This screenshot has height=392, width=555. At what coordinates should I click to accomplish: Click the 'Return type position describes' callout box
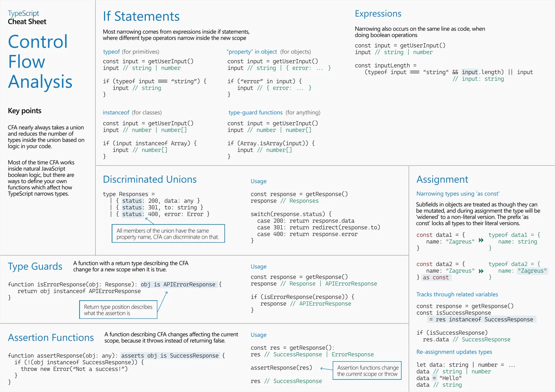point(118,310)
